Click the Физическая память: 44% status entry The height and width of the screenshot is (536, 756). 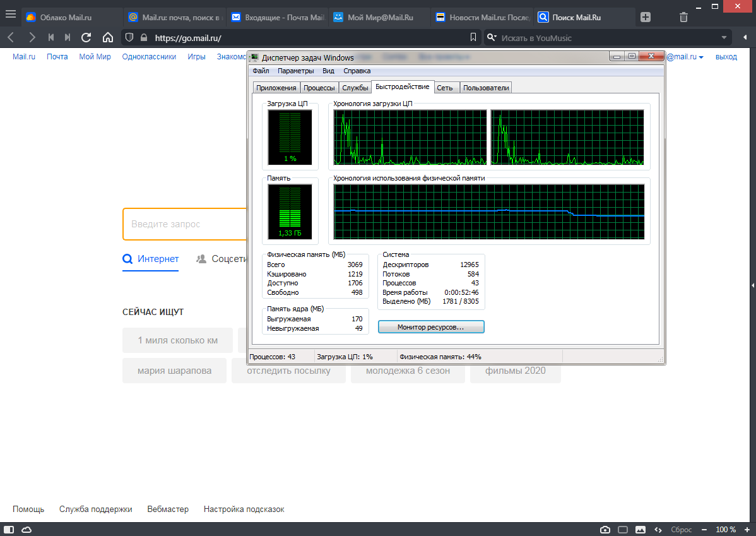440,357
